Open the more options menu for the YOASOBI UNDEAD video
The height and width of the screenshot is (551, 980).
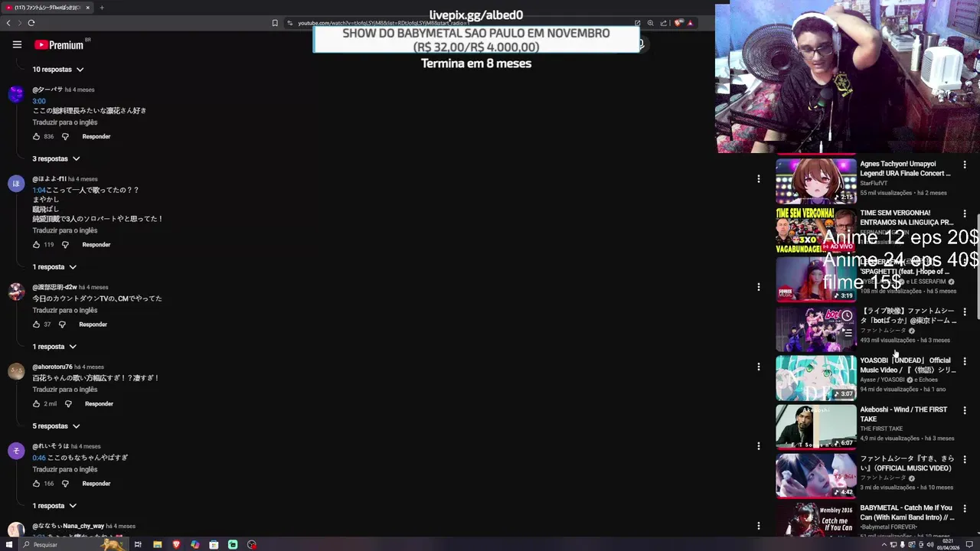pyautogui.click(x=965, y=361)
